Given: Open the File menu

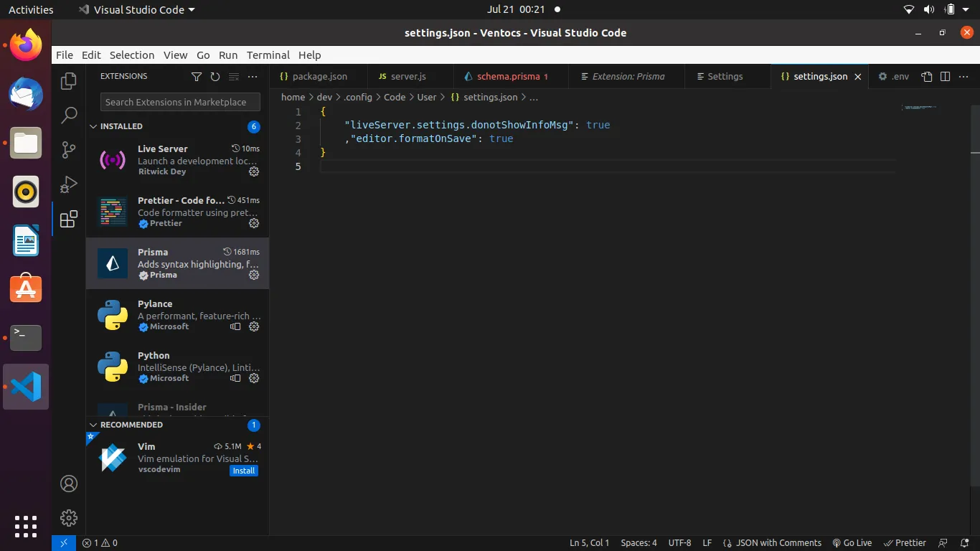Looking at the screenshot, I should click(65, 55).
